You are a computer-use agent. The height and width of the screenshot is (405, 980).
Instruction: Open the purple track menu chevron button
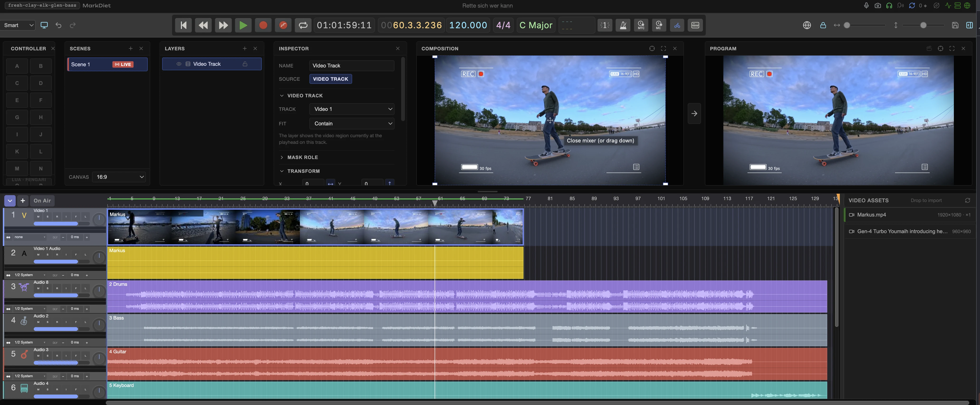[10, 200]
